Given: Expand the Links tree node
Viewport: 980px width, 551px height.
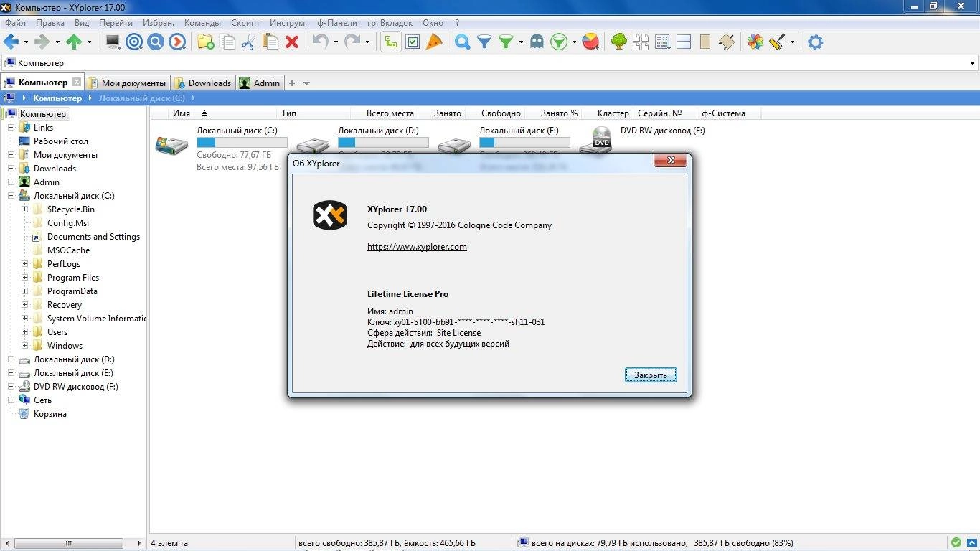Looking at the screenshot, I should click(11, 128).
